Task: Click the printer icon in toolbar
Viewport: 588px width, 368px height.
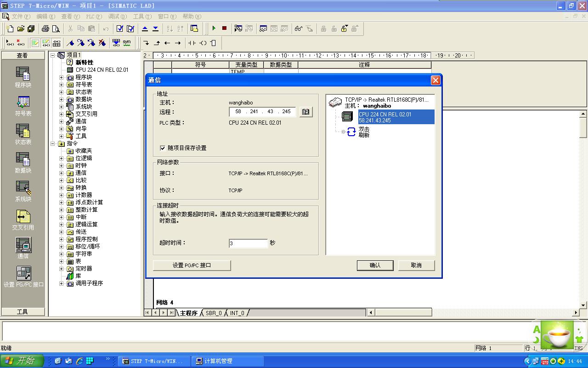Action: tap(45, 29)
